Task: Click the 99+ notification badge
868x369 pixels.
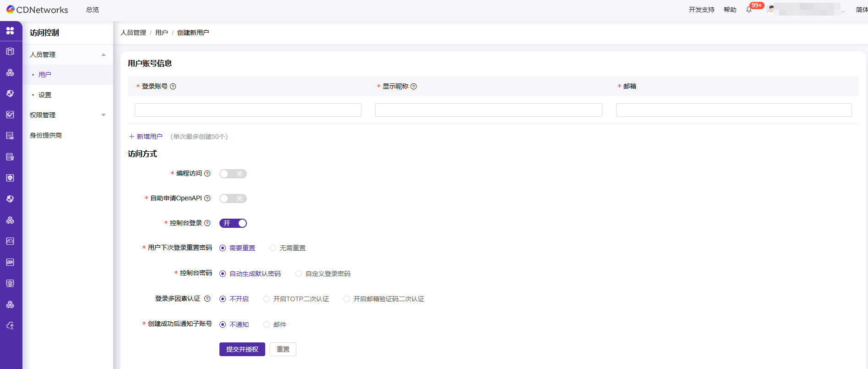Action: pos(757,6)
